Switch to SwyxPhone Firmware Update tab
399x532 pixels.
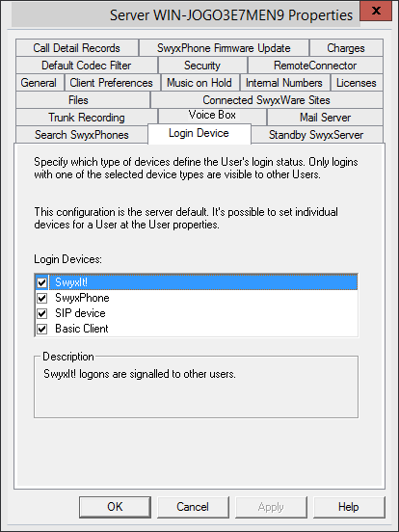click(224, 48)
